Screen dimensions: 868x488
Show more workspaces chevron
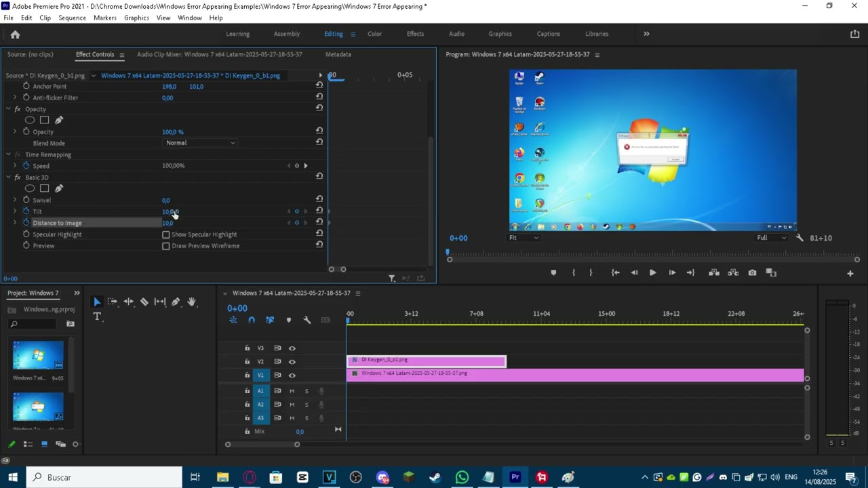(646, 34)
